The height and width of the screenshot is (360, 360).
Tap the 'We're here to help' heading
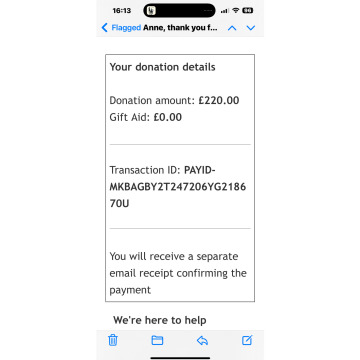(160, 320)
